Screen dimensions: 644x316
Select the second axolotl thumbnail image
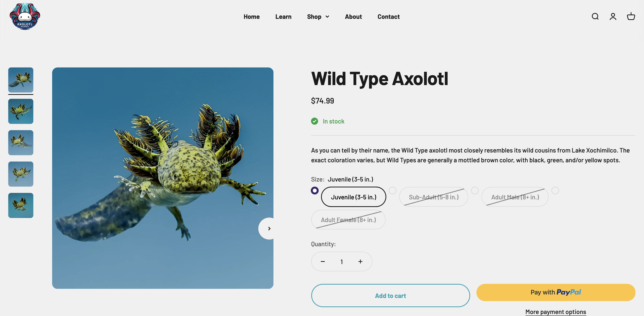tap(21, 112)
